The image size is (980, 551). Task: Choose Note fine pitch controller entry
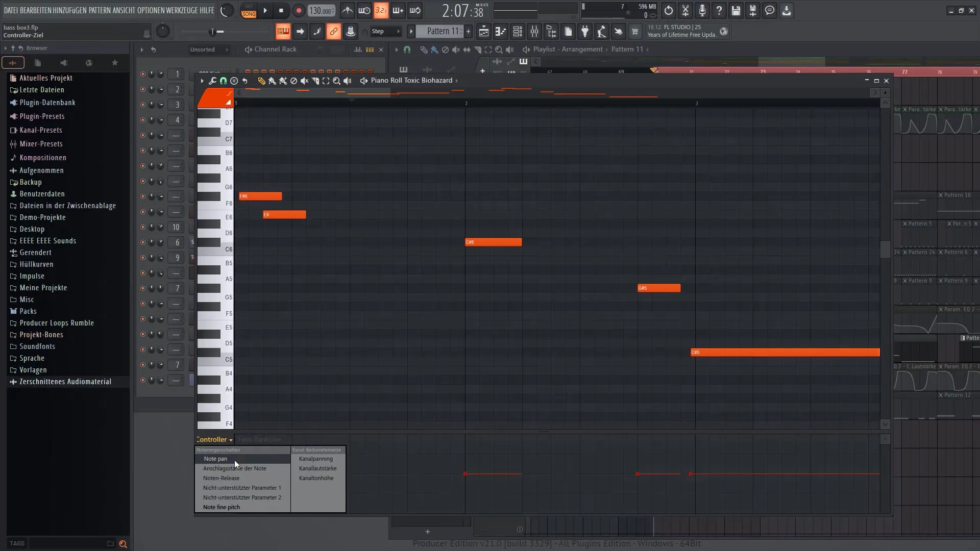242,507
